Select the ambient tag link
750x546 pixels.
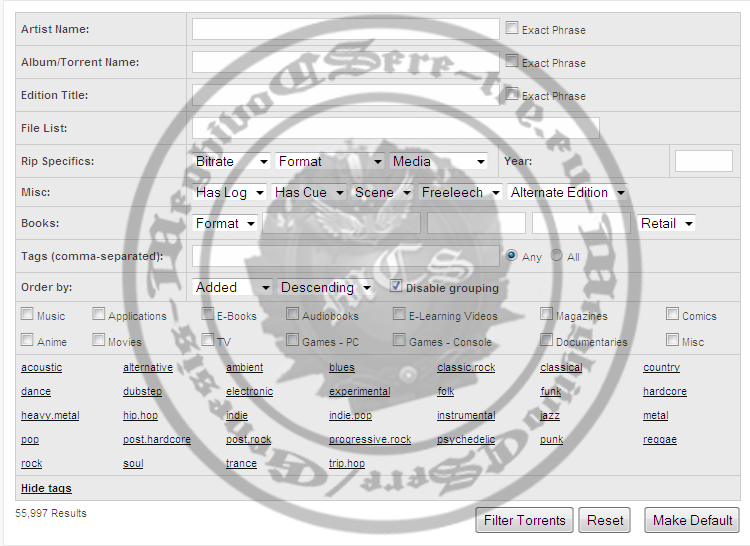tap(244, 368)
